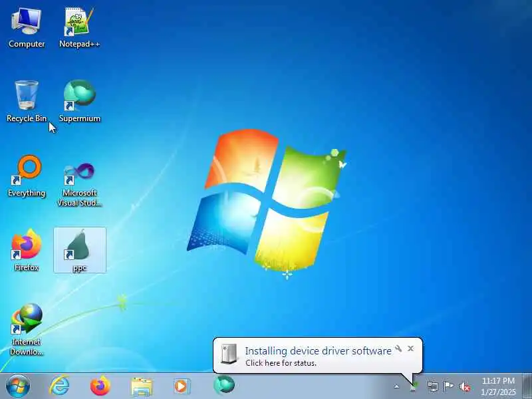Open the clock showing 11:17 PM
532x399 pixels.
point(498,386)
